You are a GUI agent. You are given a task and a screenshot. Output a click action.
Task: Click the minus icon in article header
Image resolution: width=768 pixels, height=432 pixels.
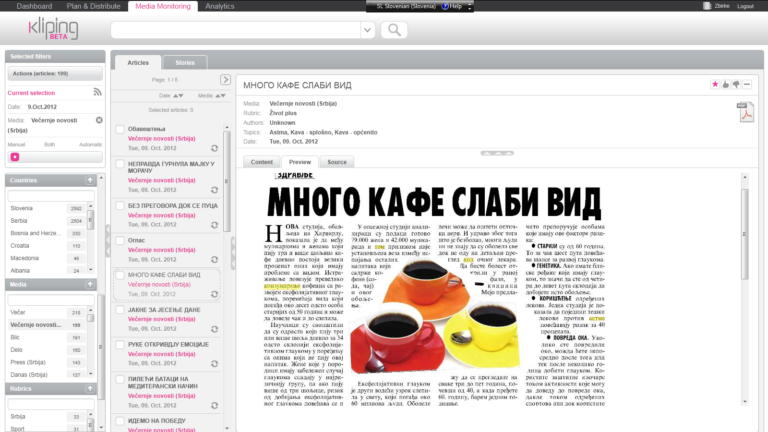click(747, 85)
